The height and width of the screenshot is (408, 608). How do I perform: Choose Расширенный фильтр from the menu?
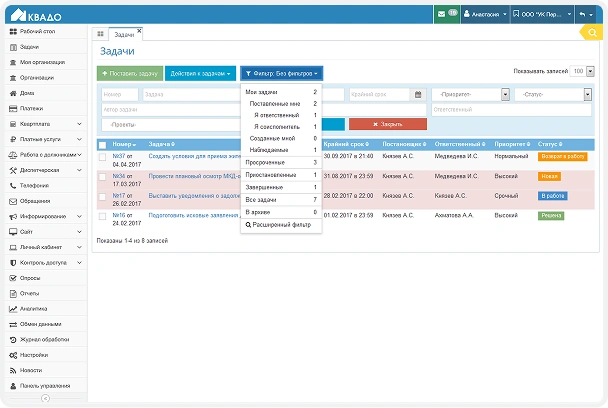coord(281,225)
